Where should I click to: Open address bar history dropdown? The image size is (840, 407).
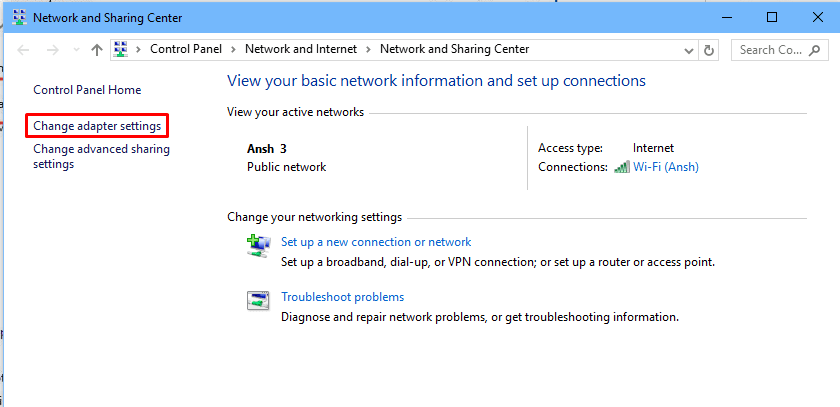click(x=689, y=50)
